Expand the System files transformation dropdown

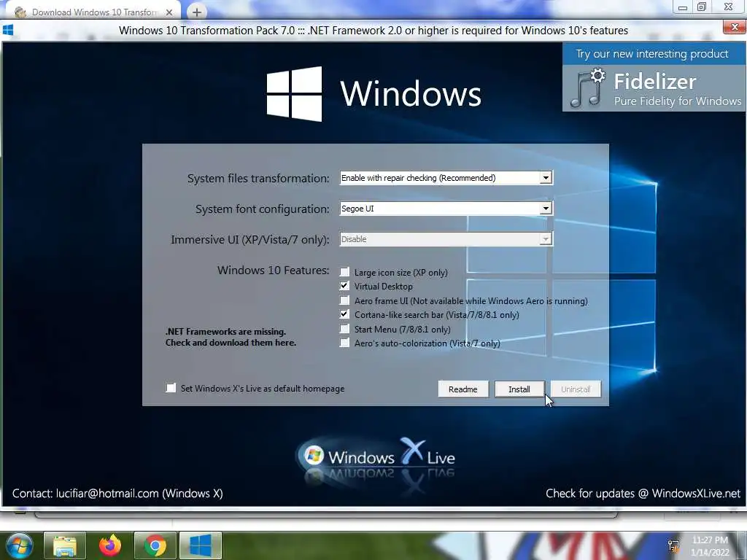[x=546, y=178]
